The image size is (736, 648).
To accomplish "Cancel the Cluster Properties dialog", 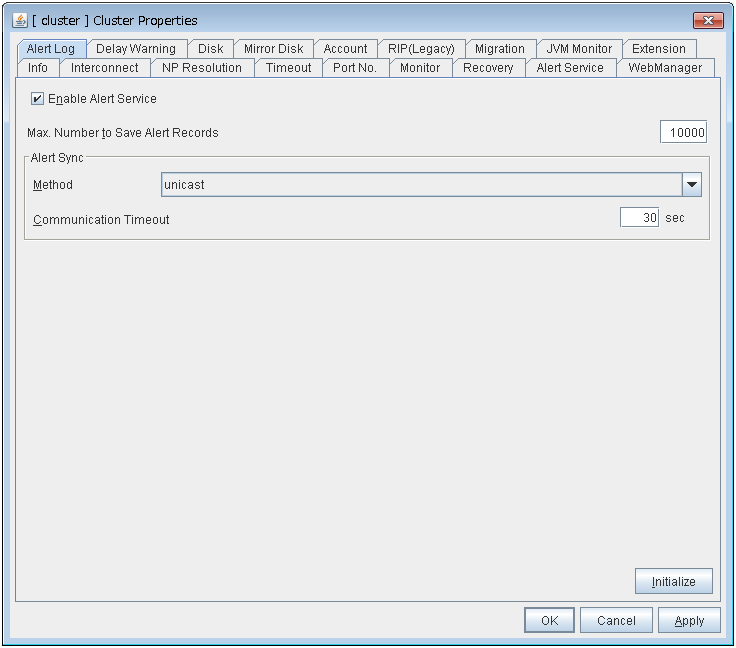I will click(x=616, y=620).
